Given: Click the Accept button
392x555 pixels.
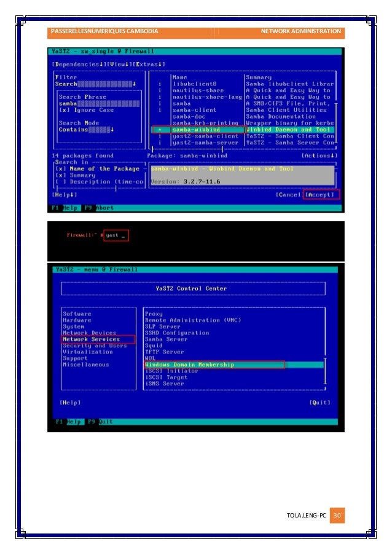Looking at the screenshot, I should [321, 195].
